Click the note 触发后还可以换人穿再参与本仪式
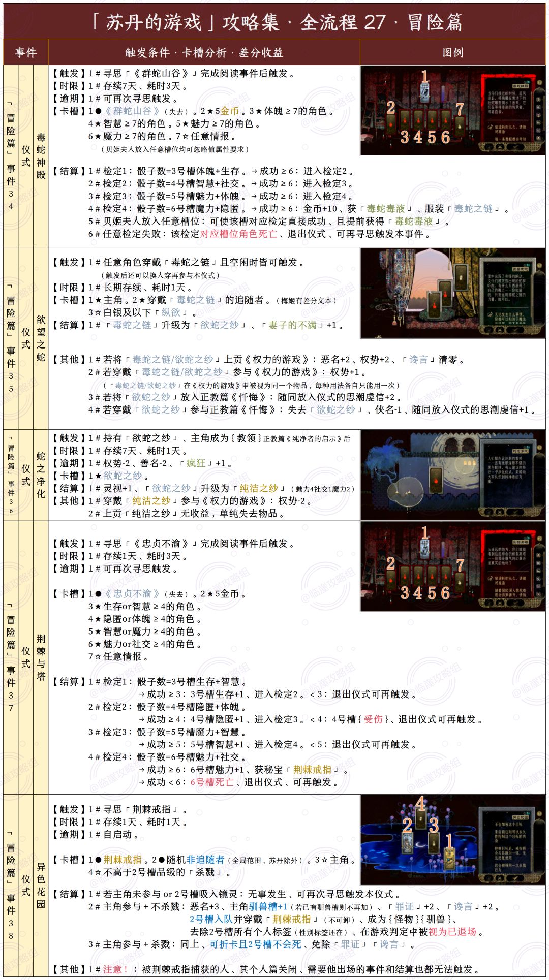 click(x=160, y=275)
